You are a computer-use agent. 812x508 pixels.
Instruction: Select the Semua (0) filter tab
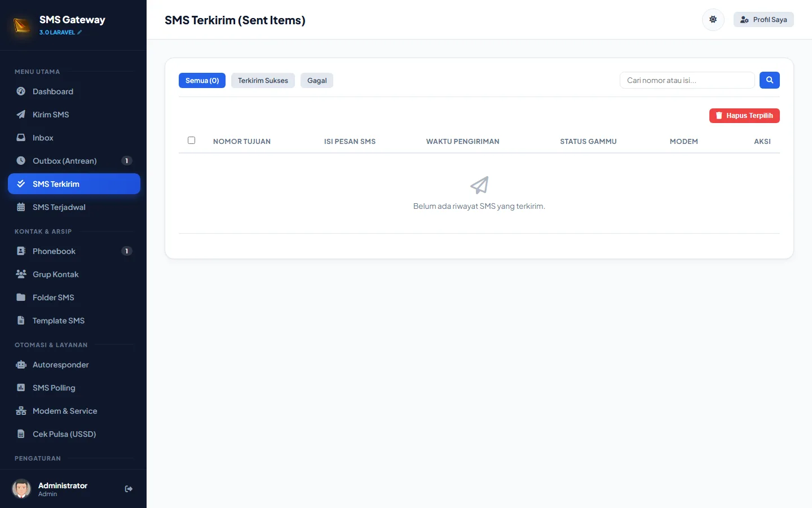click(x=202, y=81)
